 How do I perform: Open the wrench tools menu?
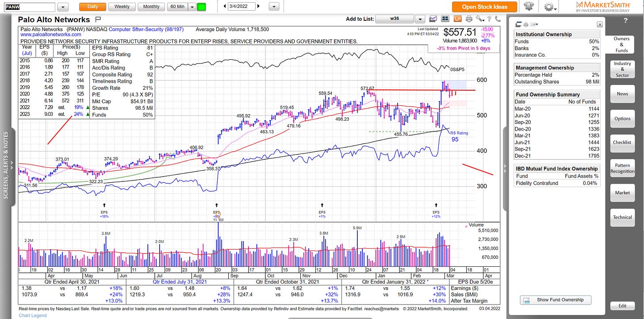(x=479, y=19)
